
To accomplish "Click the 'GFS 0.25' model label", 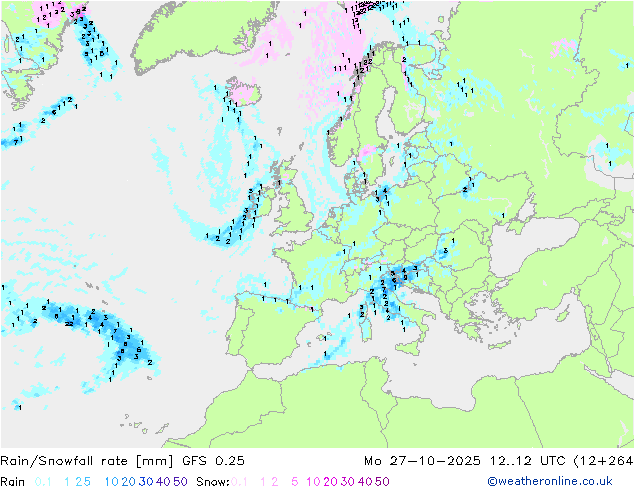I will coord(213,461).
